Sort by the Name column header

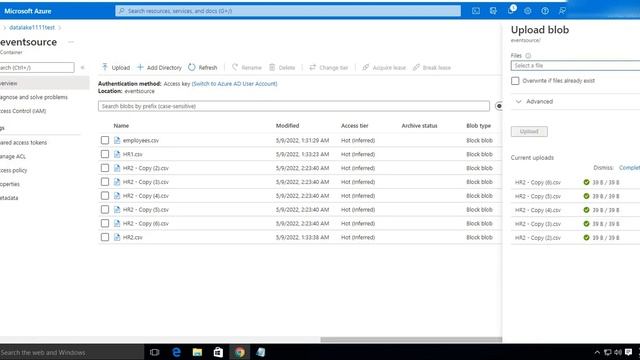121,126
